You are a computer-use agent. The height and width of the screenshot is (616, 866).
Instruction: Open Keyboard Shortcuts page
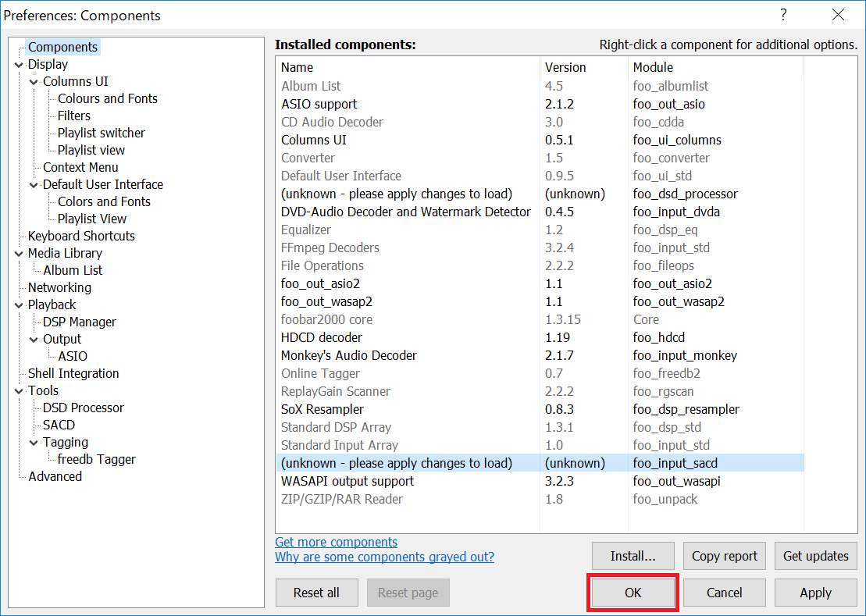pos(81,236)
